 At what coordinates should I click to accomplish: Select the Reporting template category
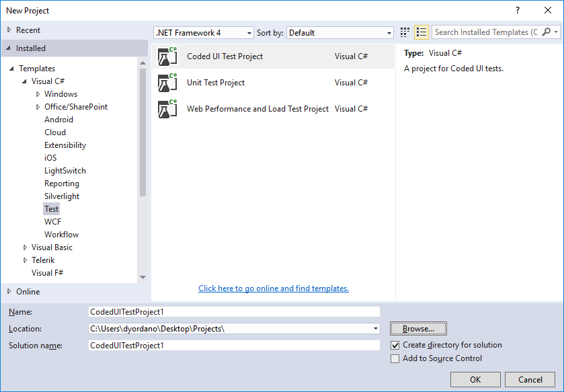tap(61, 184)
